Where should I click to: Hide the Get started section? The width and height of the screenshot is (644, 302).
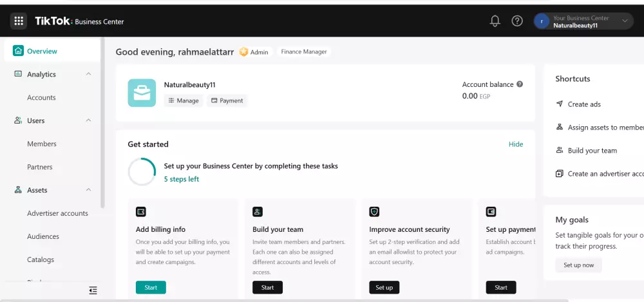(516, 144)
